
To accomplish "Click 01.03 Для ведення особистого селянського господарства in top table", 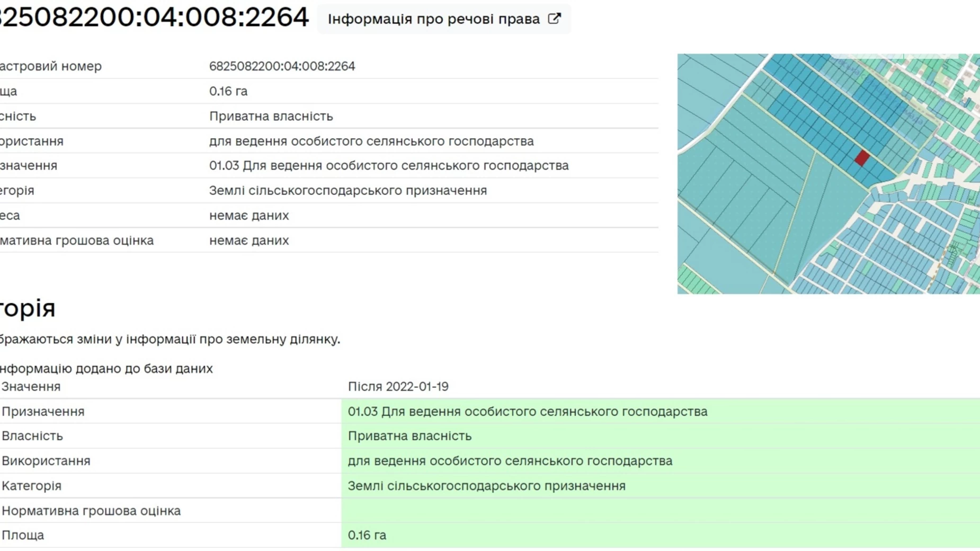I will pyautogui.click(x=389, y=165).
